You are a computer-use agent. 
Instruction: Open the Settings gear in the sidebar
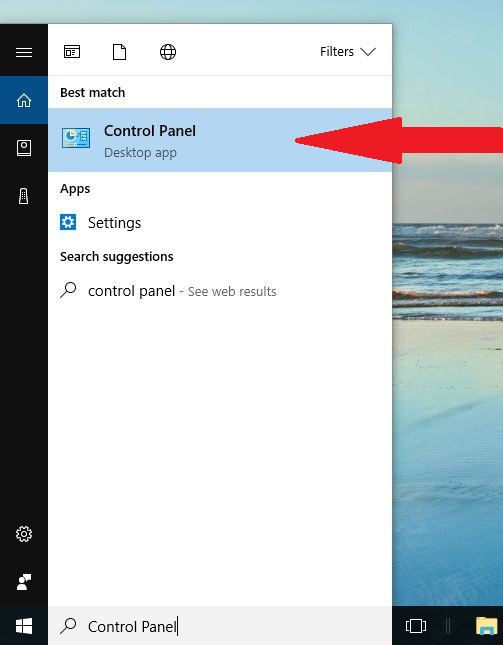[x=24, y=534]
